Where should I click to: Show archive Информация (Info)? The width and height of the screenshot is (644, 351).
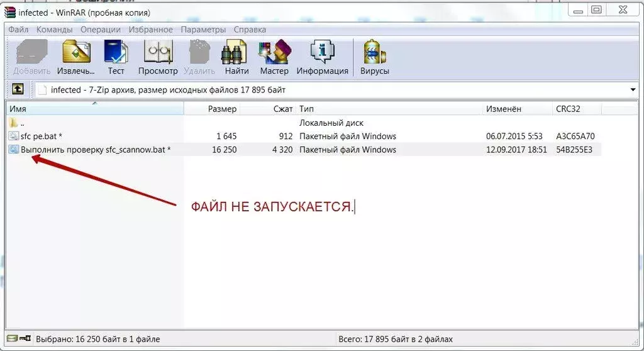323,52
